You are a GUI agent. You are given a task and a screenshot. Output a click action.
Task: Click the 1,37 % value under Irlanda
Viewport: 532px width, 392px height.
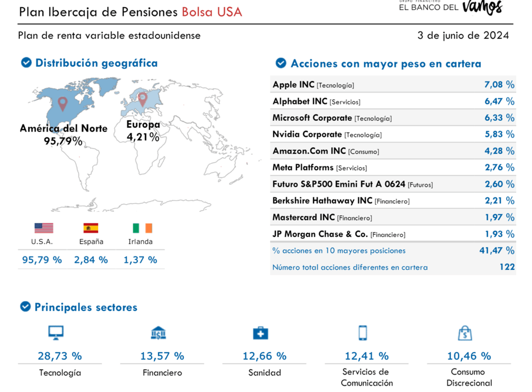pyautogui.click(x=140, y=260)
